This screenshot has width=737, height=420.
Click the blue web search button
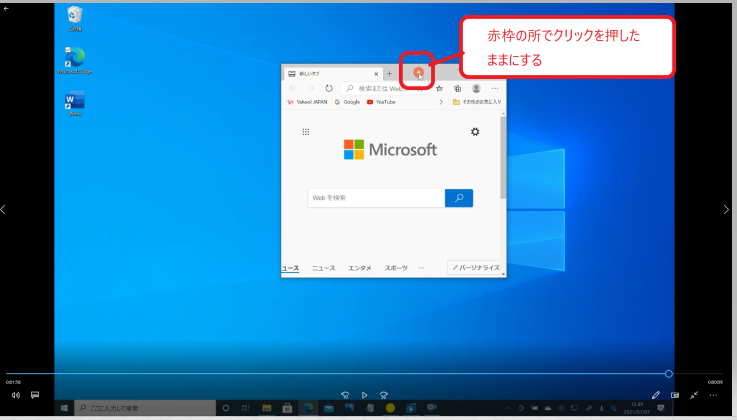point(458,198)
